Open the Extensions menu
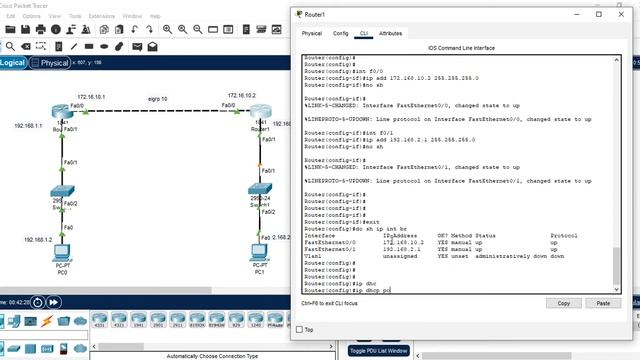Screen dimensions: 640x360 pyautogui.click(x=102, y=16)
